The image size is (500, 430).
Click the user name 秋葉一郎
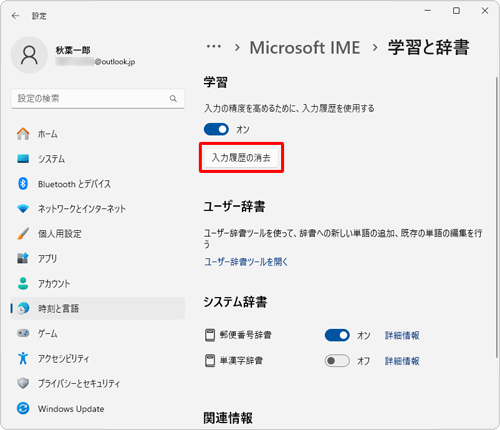pos(73,50)
